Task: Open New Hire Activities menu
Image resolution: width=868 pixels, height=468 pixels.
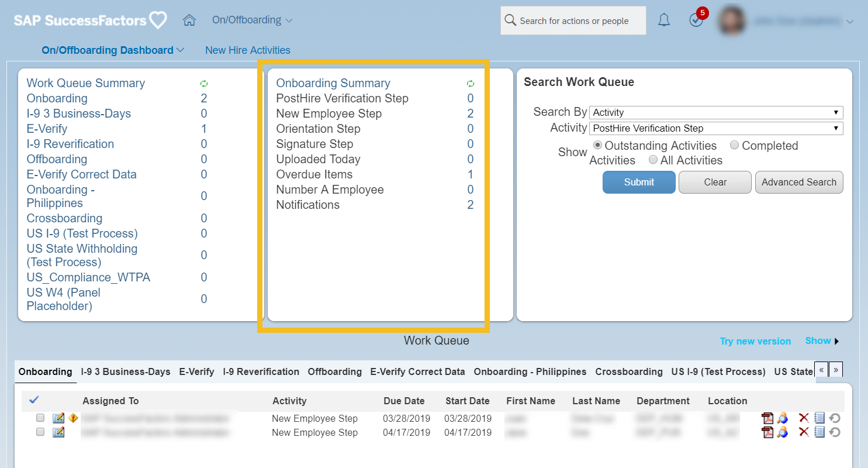Action: coord(248,50)
